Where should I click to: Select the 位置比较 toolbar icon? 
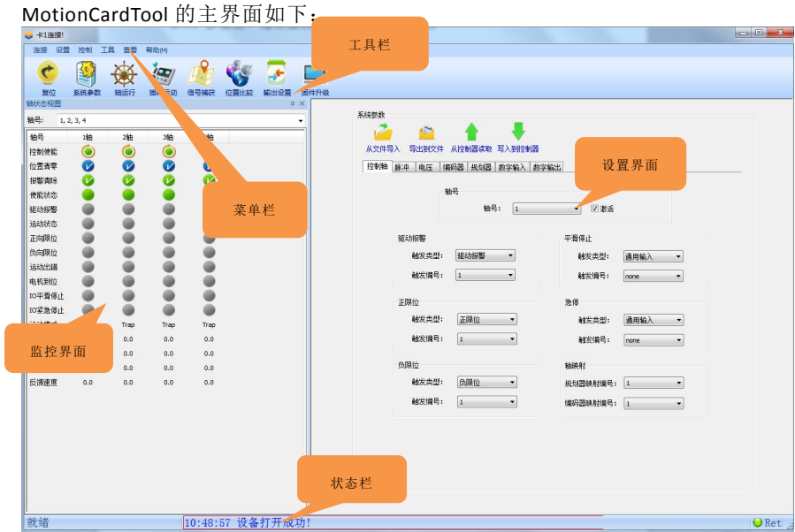pyautogui.click(x=238, y=74)
